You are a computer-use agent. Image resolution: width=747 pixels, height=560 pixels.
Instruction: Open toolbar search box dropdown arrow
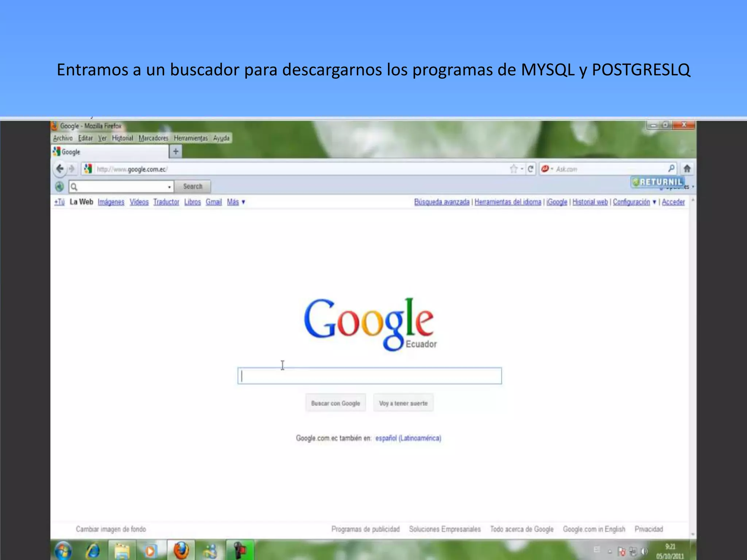pyautogui.click(x=169, y=187)
